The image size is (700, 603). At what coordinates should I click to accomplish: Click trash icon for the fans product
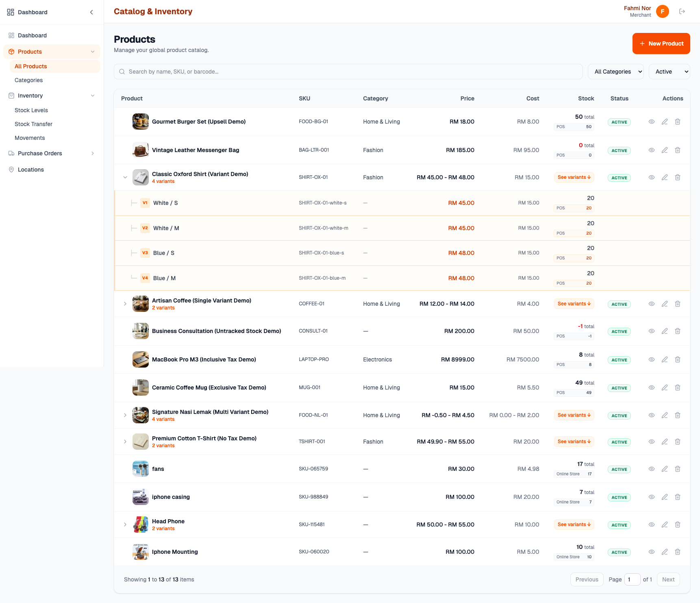pos(678,469)
